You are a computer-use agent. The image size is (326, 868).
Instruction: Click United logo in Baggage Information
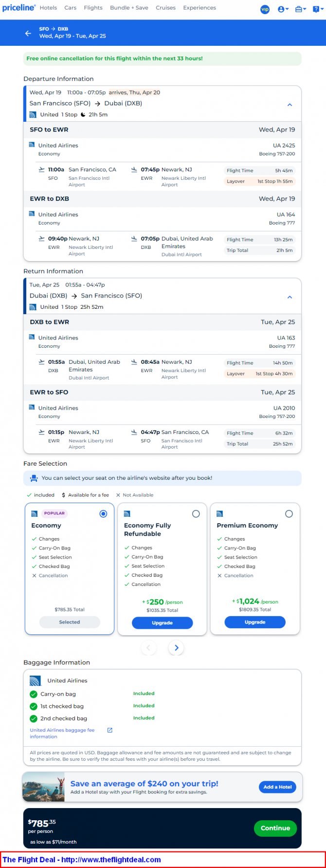35,681
